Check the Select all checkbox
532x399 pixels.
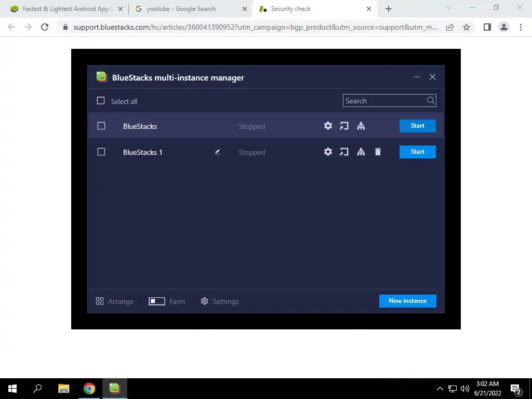tap(101, 101)
